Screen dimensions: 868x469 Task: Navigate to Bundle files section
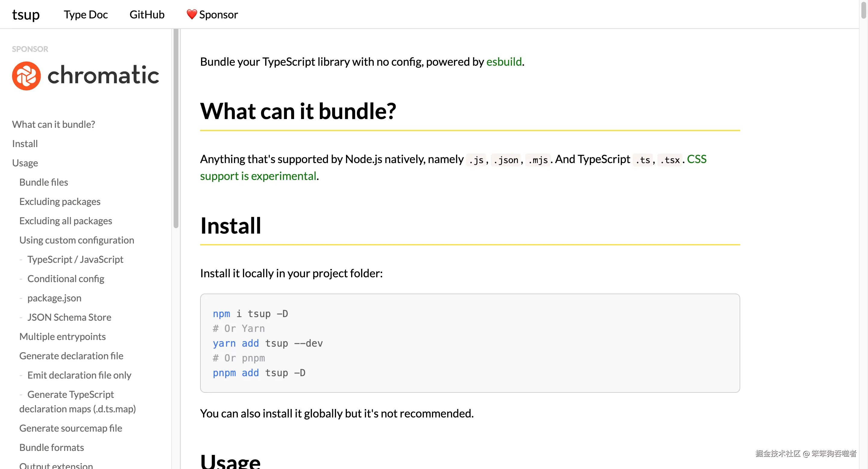[x=43, y=182]
